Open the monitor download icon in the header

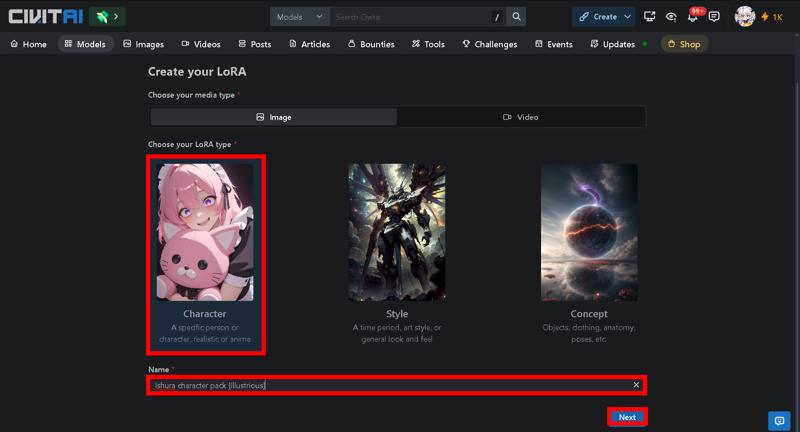tap(649, 17)
